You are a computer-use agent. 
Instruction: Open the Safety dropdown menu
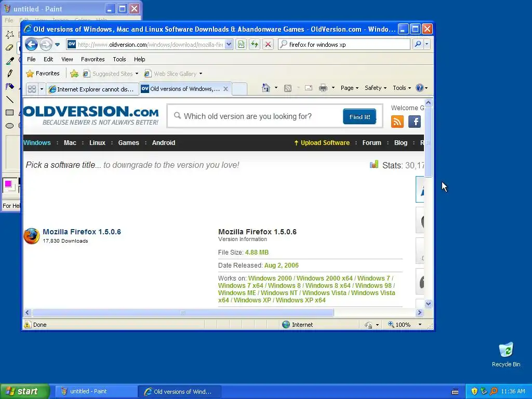(x=376, y=88)
